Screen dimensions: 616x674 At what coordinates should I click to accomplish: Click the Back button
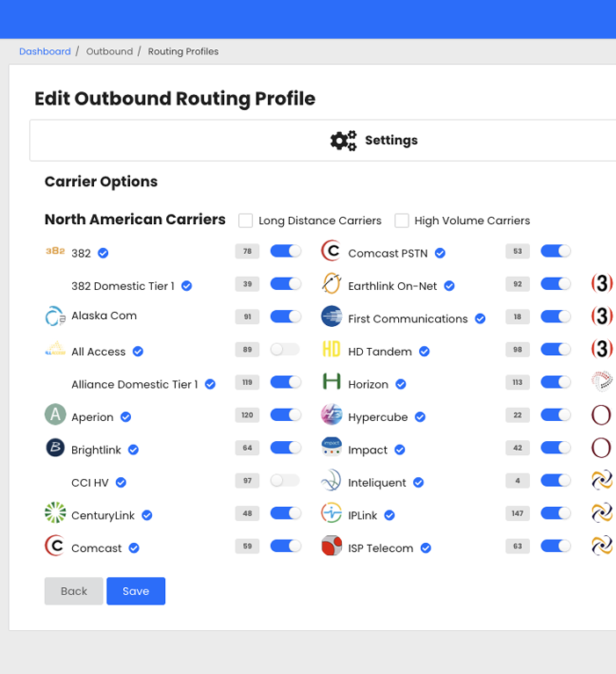pyautogui.click(x=74, y=591)
